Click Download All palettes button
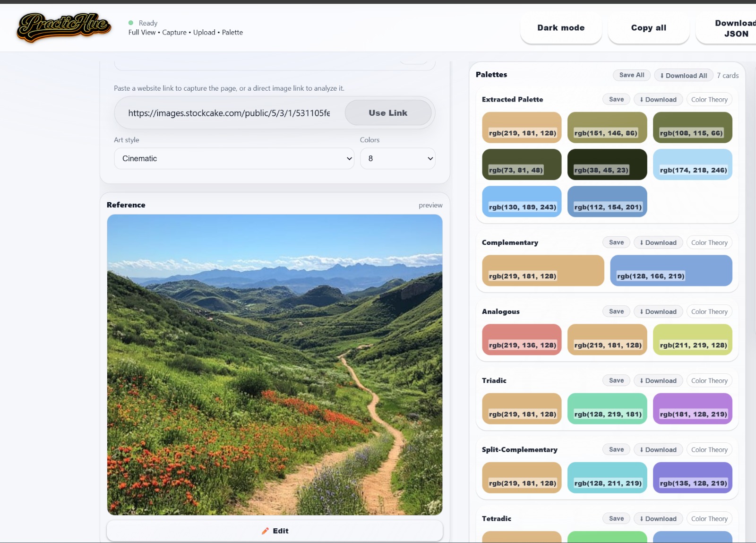The height and width of the screenshot is (543, 756). (x=683, y=76)
